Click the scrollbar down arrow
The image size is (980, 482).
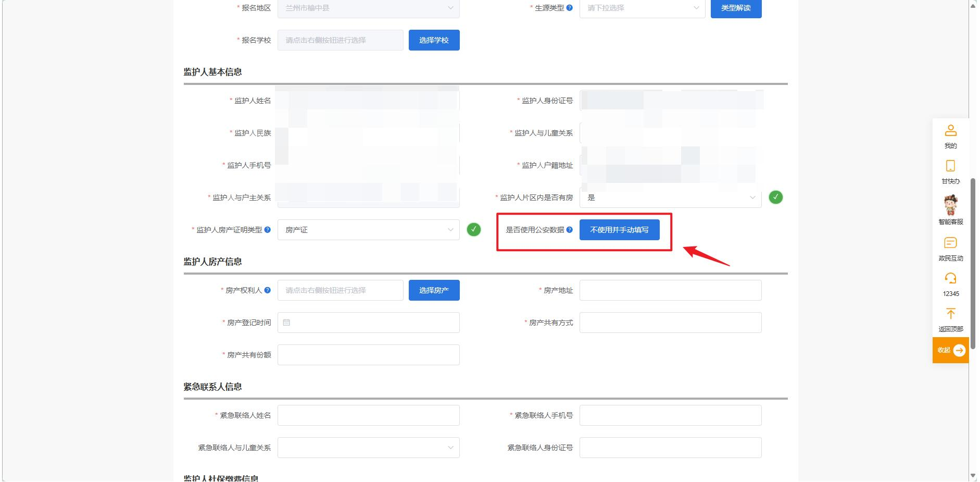(973, 476)
